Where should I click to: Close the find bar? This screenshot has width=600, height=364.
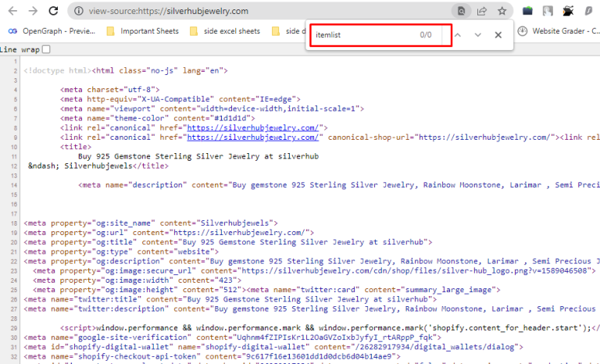(498, 35)
